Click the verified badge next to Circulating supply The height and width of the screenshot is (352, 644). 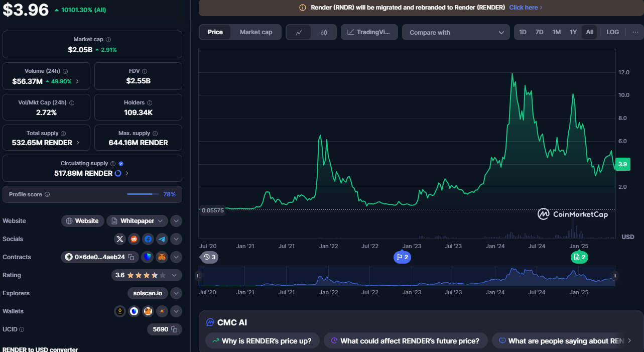coord(121,164)
